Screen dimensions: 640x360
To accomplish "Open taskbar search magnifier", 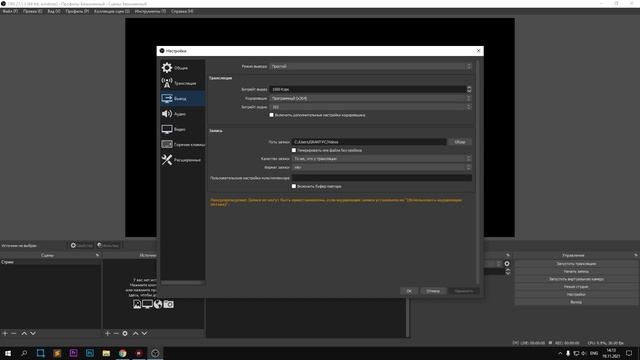I will pos(24,353).
